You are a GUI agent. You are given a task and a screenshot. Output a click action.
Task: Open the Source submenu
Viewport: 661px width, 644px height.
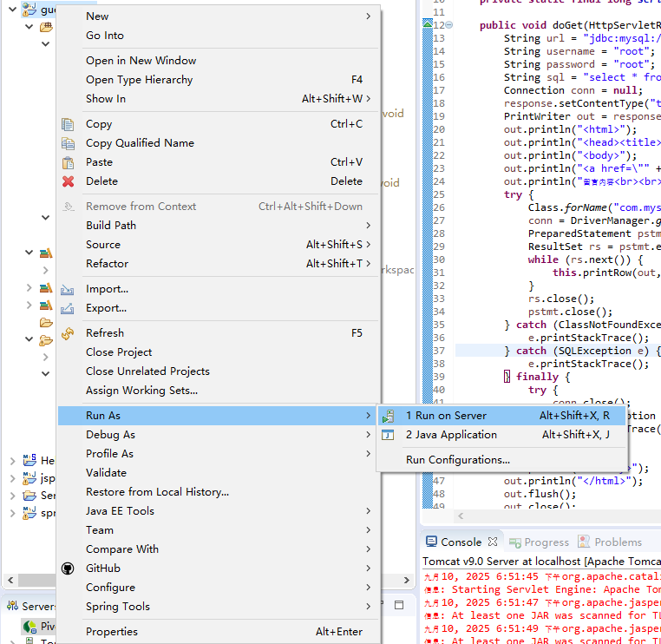point(219,245)
